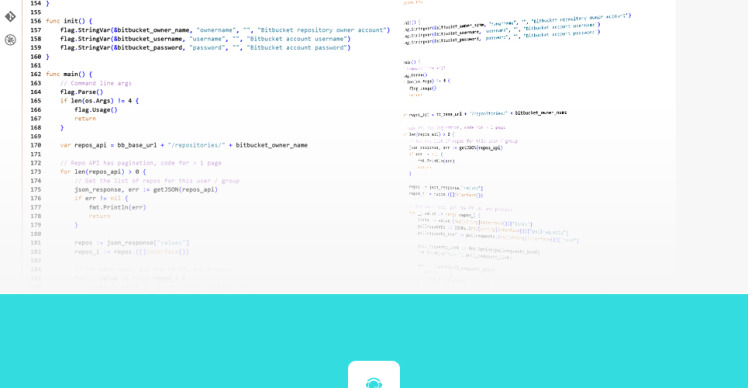The width and height of the screenshot is (748, 388).
Task: Open the debug bug icon in sidebar
Action: [10, 40]
